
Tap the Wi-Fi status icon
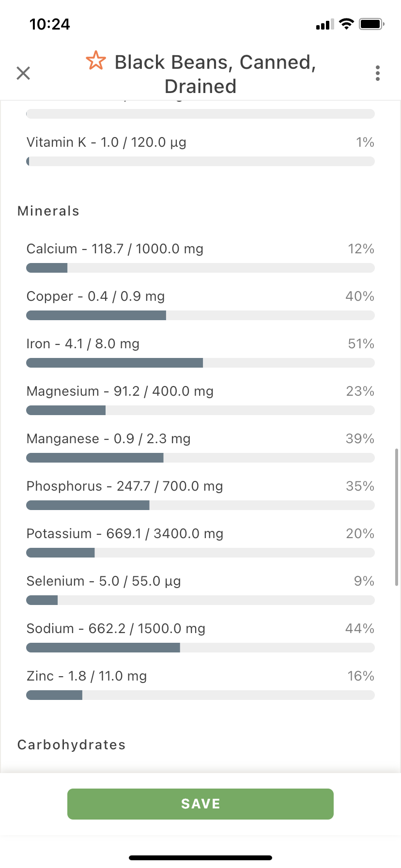(x=346, y=24)
